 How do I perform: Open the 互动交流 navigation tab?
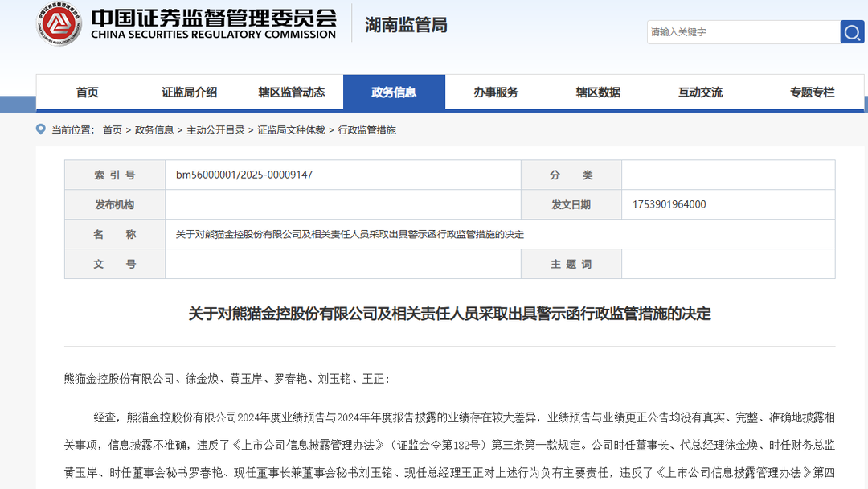[701, 92]
